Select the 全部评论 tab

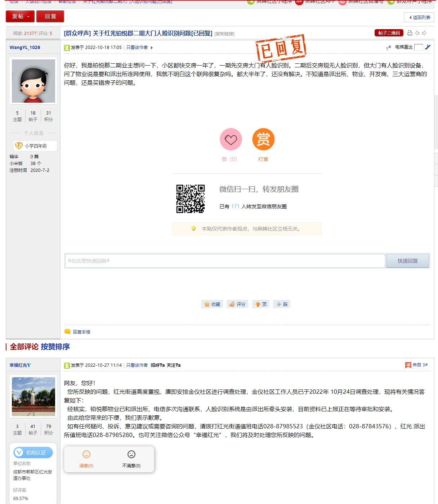pyautogui.click(x=24, y=347)
